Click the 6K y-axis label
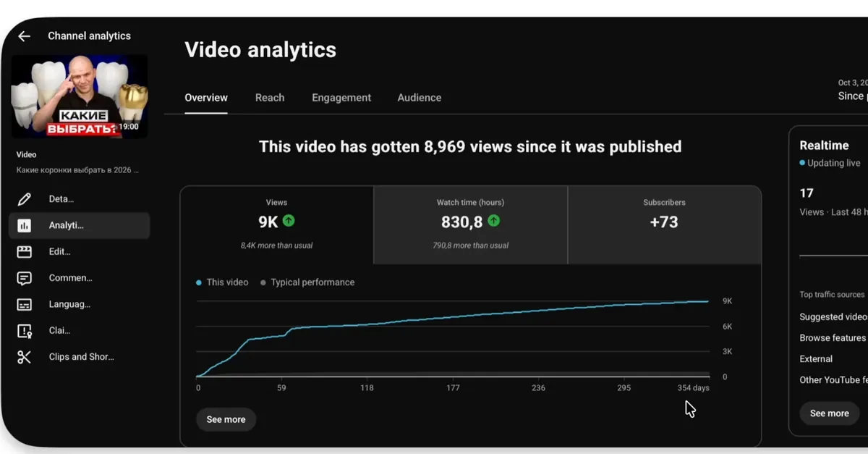This screenshot has width=868, height=454. pyautogui.click(x=728, y=327)
